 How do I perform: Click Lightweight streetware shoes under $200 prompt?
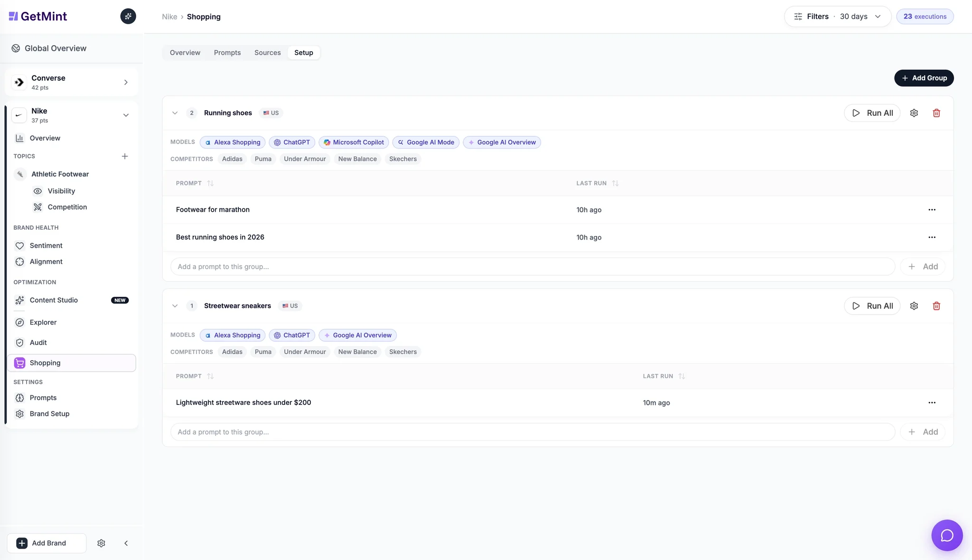click(243, 402)
